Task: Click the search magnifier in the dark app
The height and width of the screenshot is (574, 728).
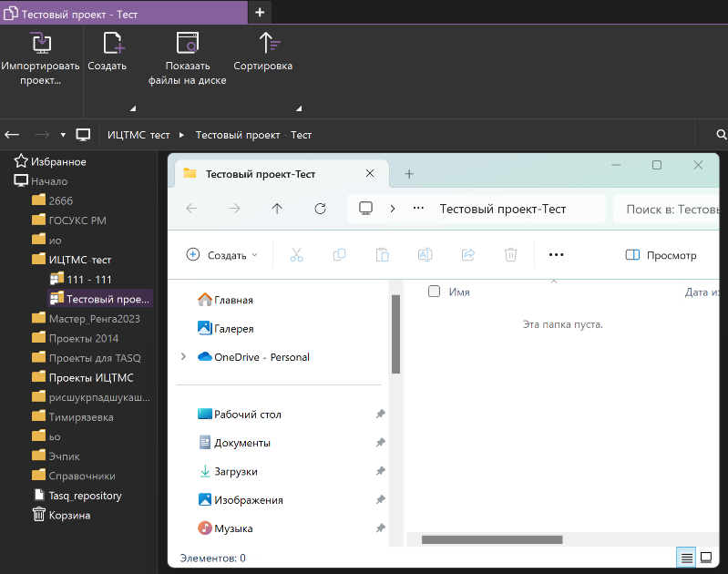Action: pyautogui.click(x=721, y=135)
